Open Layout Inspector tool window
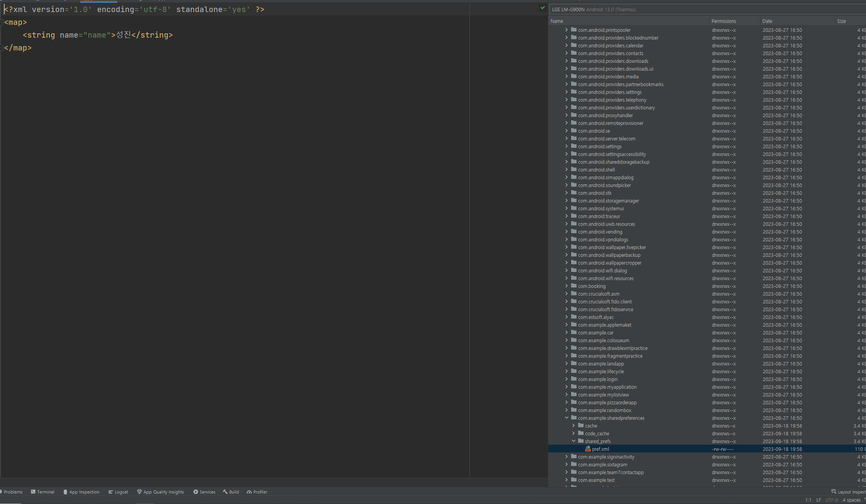Viewport: 866px width, 504px height. click(x=849, y=492)
